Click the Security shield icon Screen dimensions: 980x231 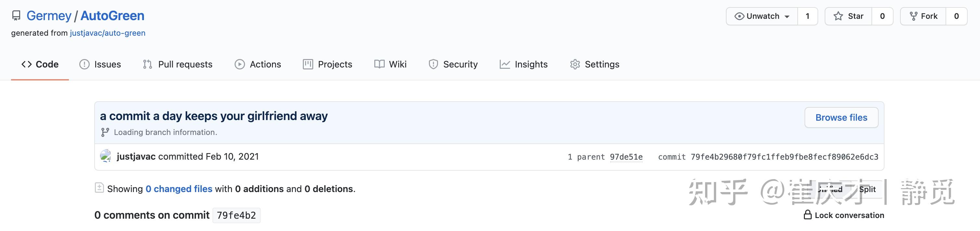433,64
